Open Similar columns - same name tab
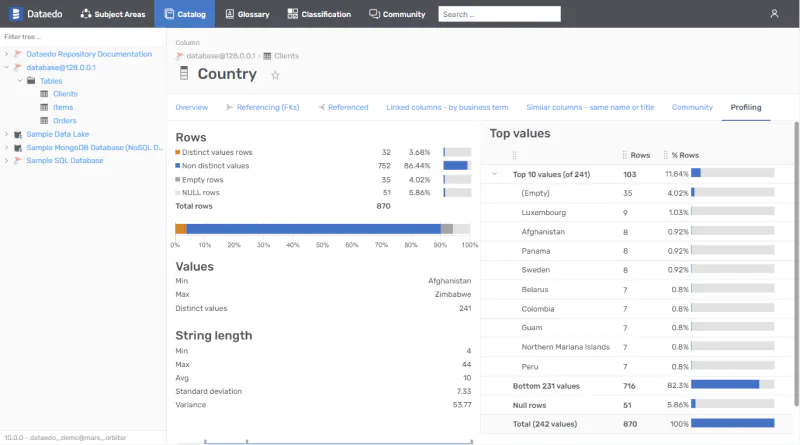The image size is (800, 445). (590, 107)
